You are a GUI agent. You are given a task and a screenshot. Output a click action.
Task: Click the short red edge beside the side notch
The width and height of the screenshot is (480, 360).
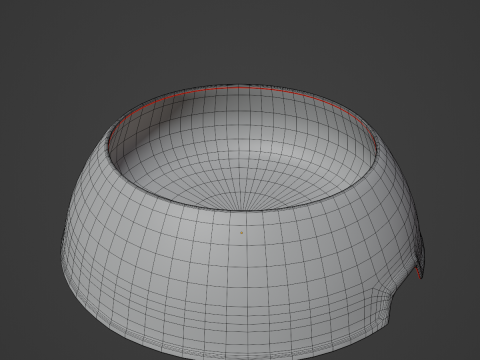[x=417, y=273]
